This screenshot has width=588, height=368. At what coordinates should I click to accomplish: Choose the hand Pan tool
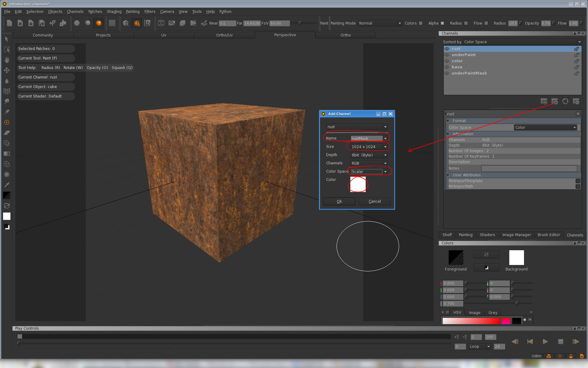[7, 60]
